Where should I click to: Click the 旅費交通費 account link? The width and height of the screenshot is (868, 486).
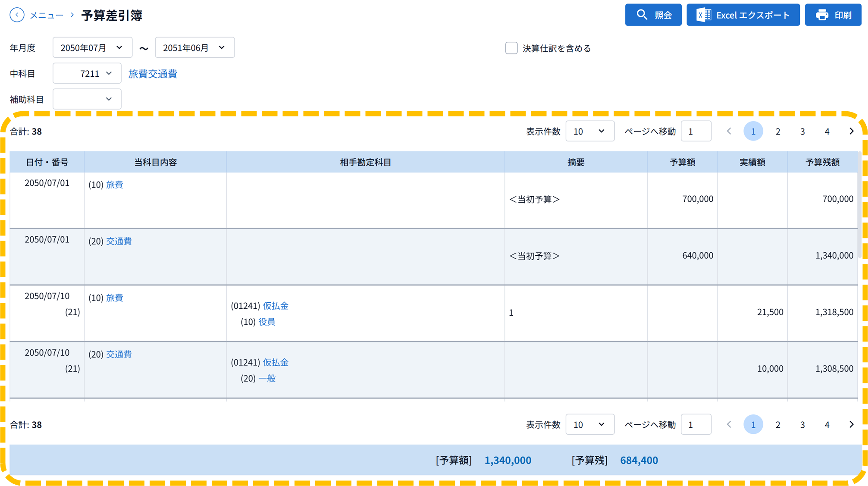tap(153, 74)
